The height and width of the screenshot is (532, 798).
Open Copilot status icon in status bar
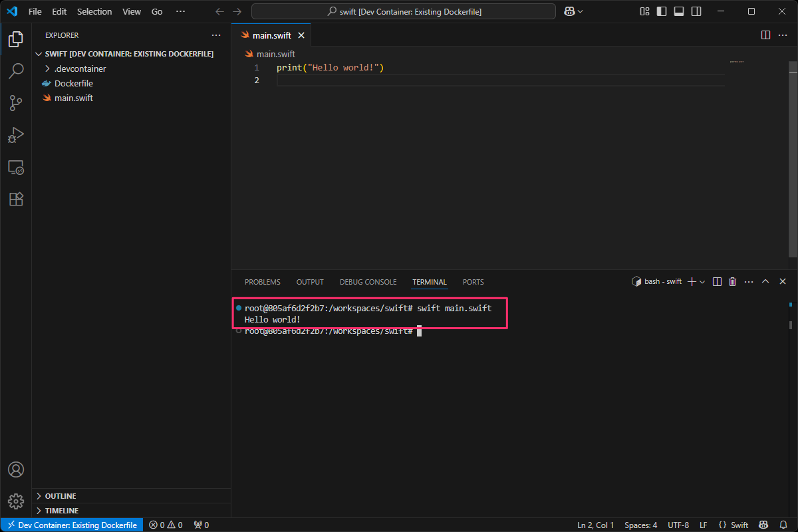(x=764, y=525)
